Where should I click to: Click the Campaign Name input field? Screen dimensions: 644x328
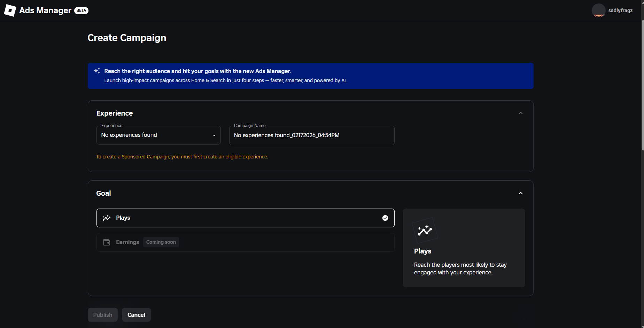[312, 135]
